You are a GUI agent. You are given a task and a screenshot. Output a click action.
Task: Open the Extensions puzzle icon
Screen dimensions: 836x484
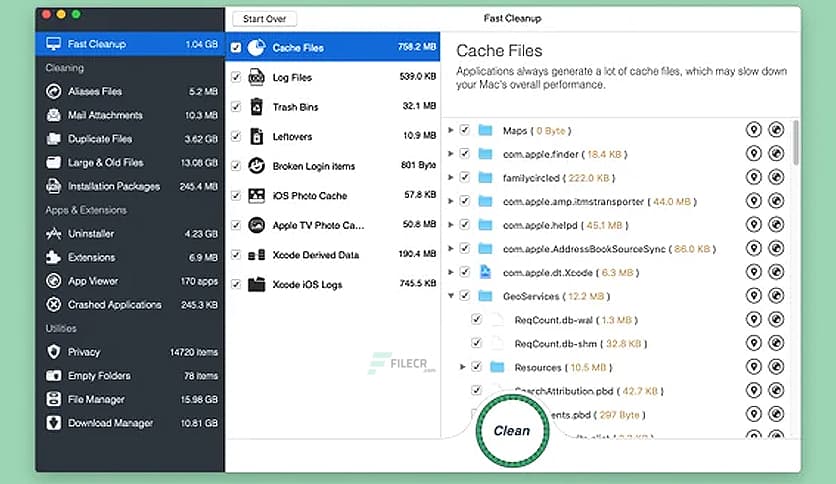click(x=53, y=257)
